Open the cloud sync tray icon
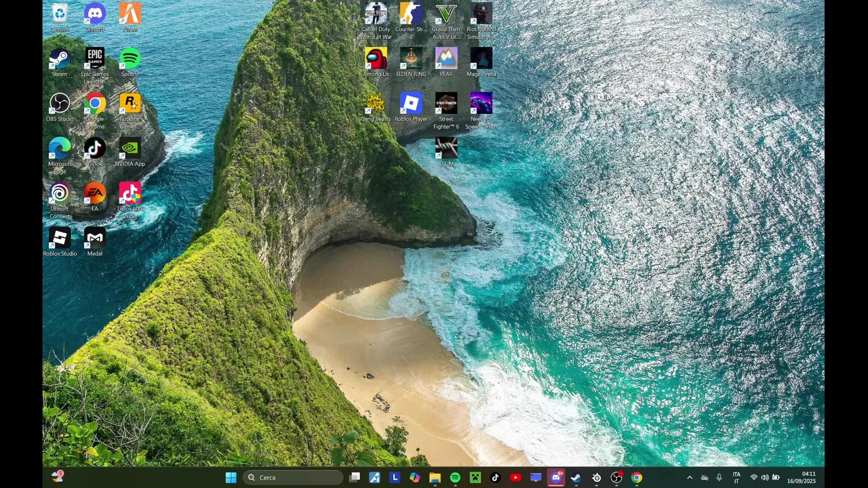 point(705,478)
